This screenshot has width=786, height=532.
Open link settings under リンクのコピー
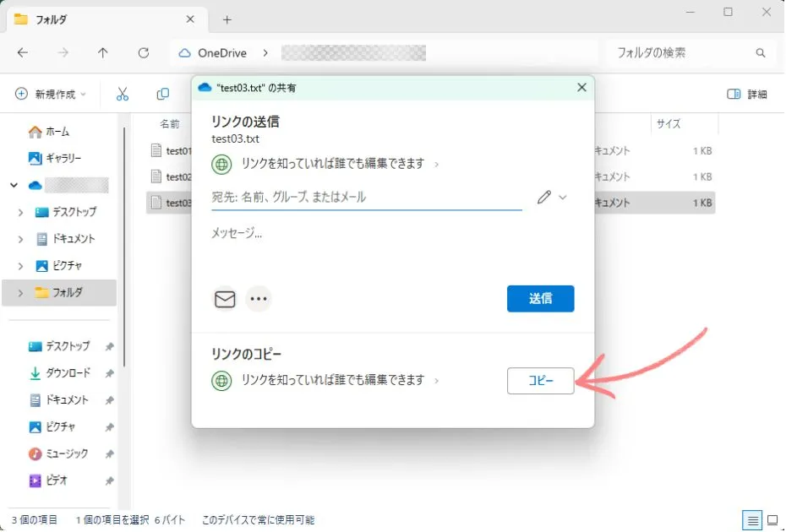(x=340, y=380)
